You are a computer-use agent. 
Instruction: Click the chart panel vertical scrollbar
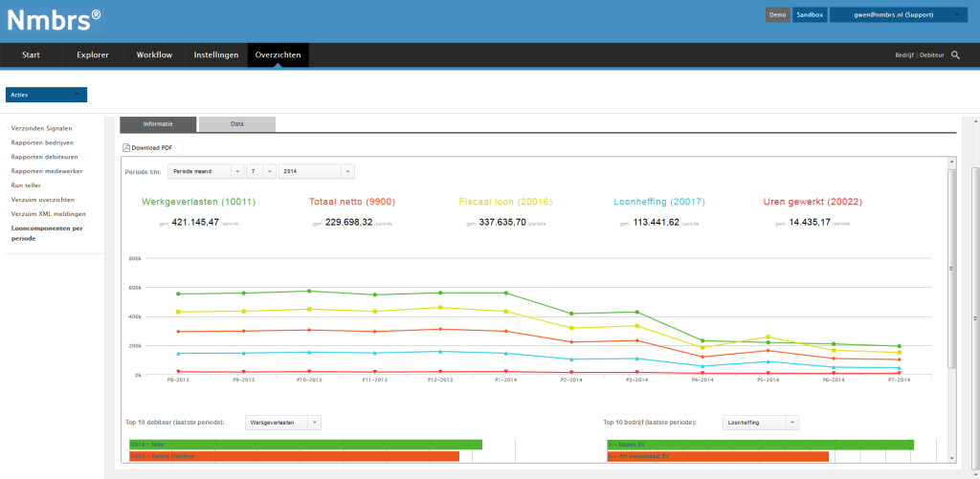pyautogui.click(x=950, y=268)
